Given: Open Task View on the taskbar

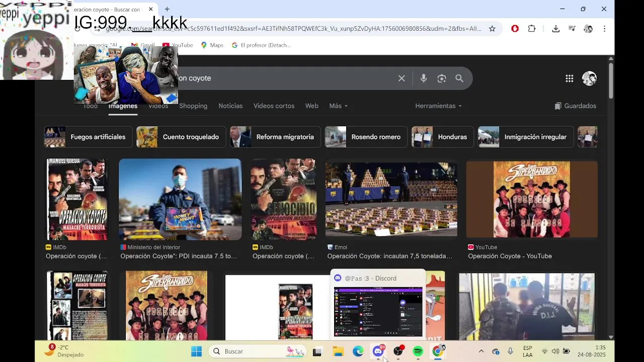Looking at the screenshot, I should [x=317, y=351].
